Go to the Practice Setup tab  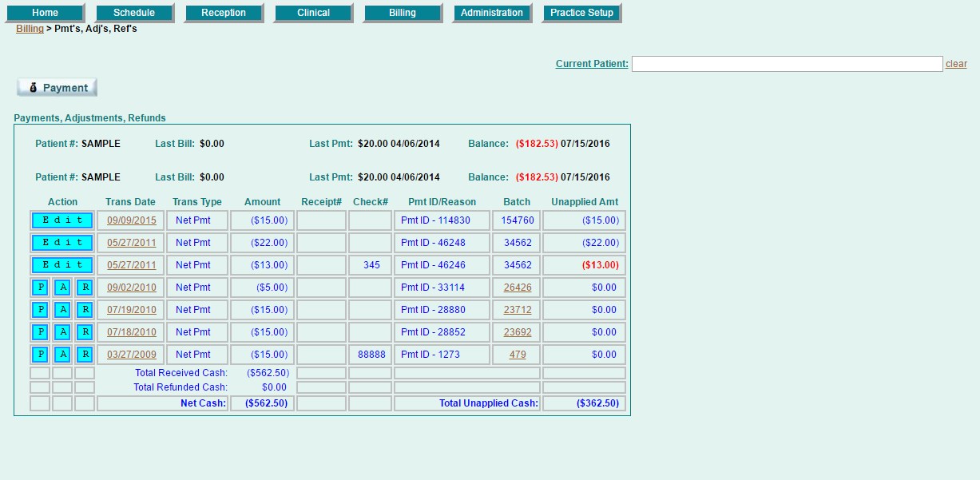[581, 13]
